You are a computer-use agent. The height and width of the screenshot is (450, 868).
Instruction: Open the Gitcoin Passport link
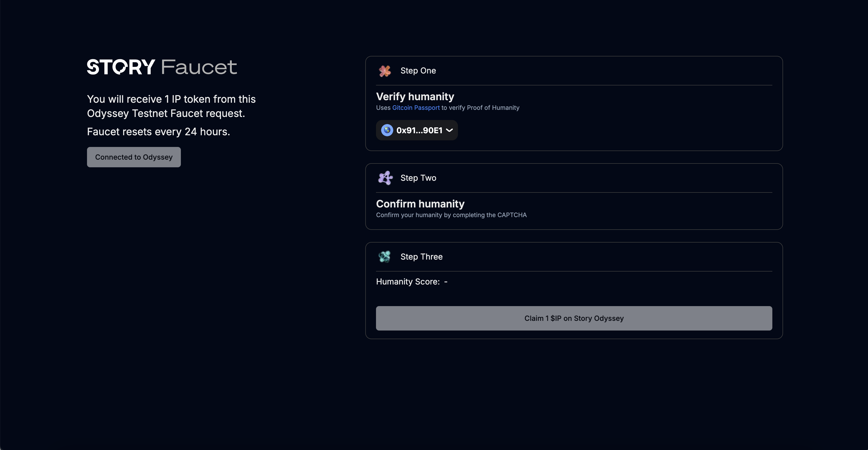(416, 108)
